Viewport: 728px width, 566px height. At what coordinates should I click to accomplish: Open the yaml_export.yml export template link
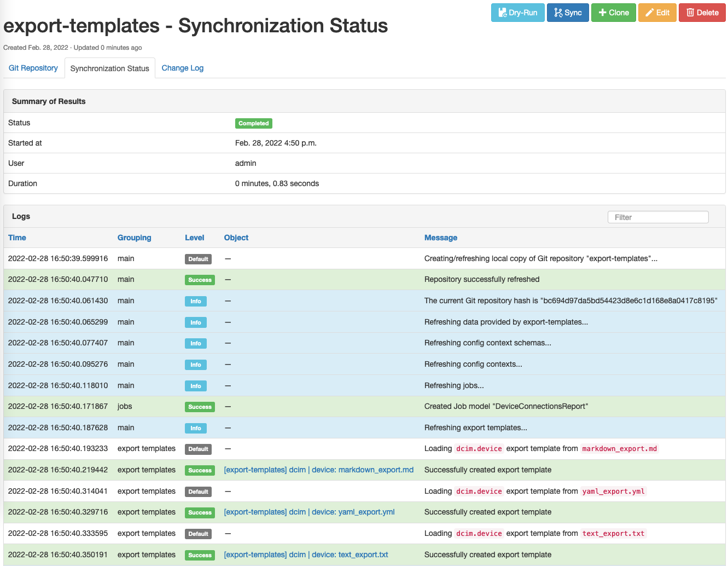(308, 512)
